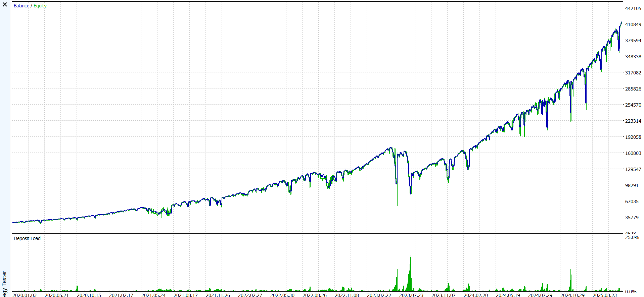This screenshot has width=644, height=297.
Task: Click the 223314 value on the price scale
Action: tap(633, 121)
